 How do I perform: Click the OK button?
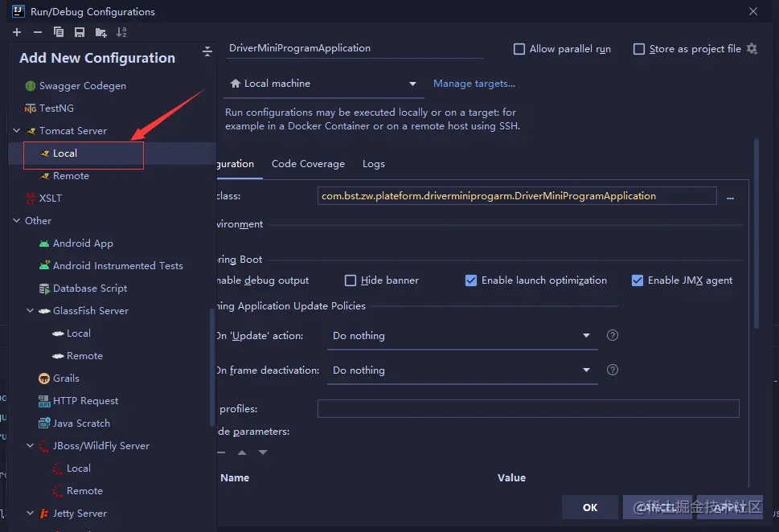pos(590,507)
